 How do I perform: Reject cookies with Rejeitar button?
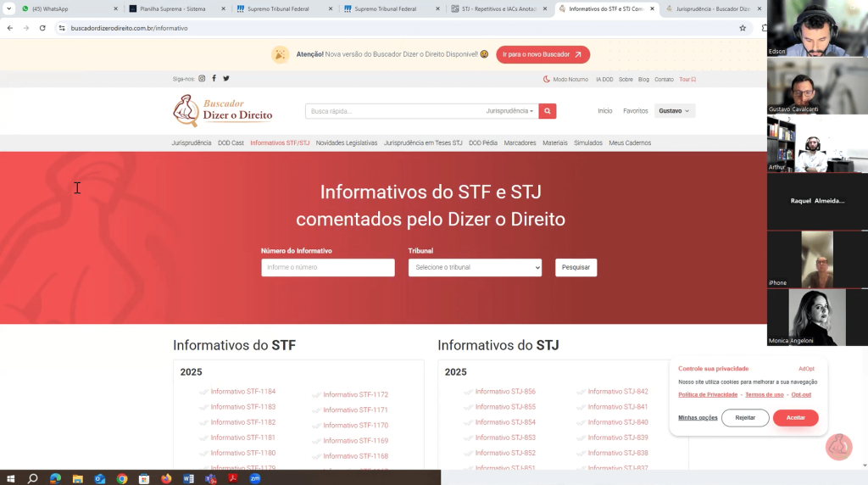coord(745,417)
